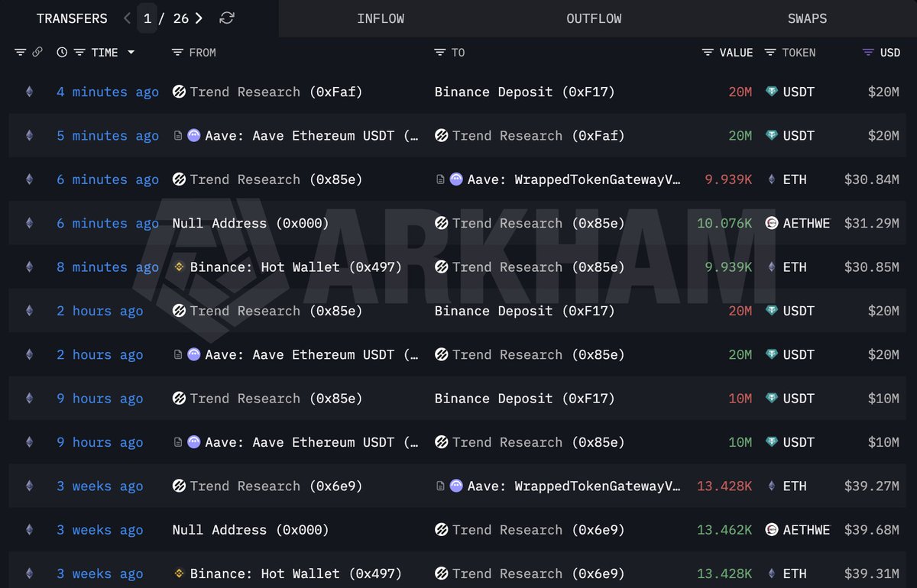Viewport: 917px width, 588px height.
Task: Click Trend Research logo in $39.27M row FROM
Action: [180, 486]
